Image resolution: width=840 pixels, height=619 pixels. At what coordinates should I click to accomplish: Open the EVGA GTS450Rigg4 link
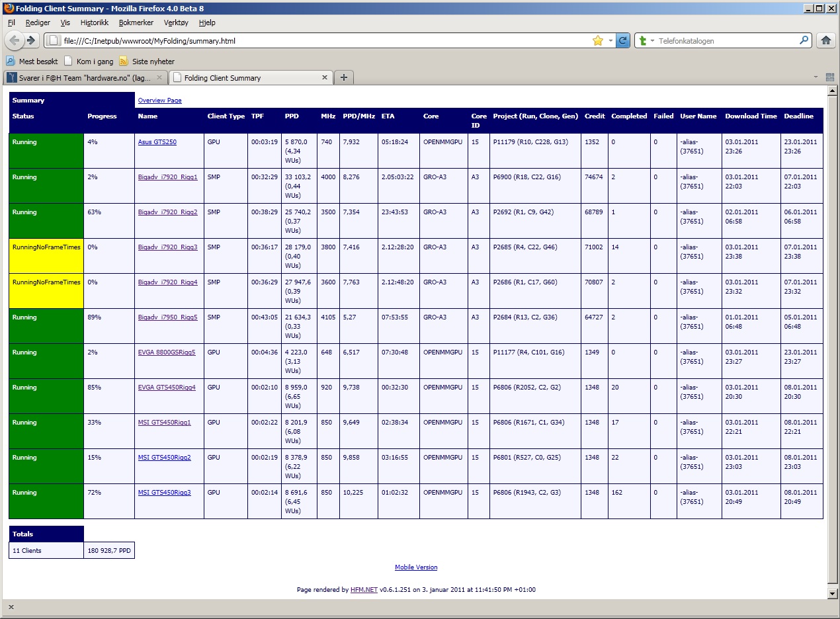coord(167,388)
